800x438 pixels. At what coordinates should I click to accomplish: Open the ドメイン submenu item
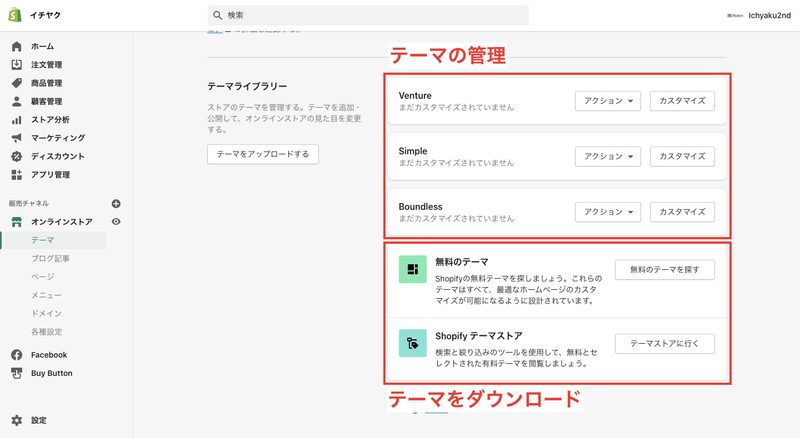[x=46, y=313]
